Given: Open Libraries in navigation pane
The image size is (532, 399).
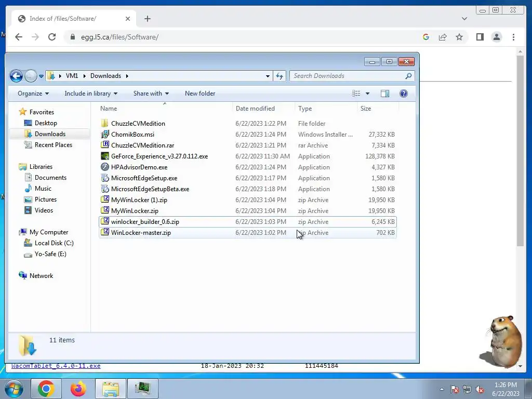Looking at the screenshot, I should (41, 167).
